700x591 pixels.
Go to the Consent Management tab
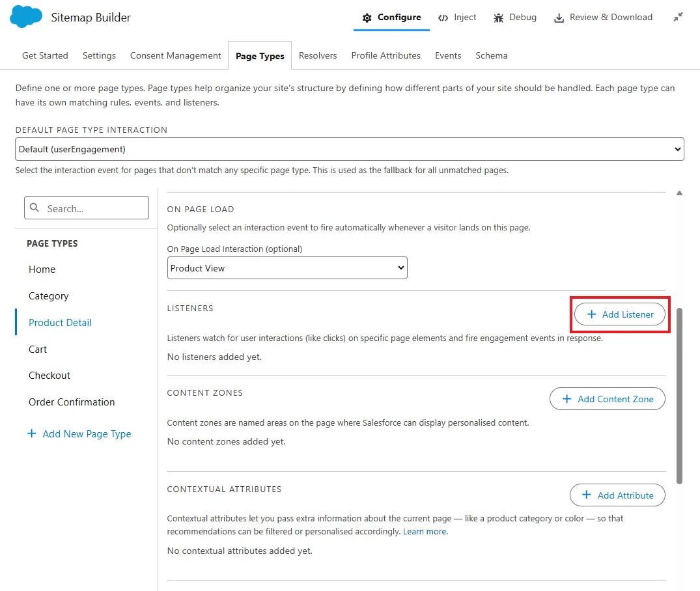(x=175, y=55)
